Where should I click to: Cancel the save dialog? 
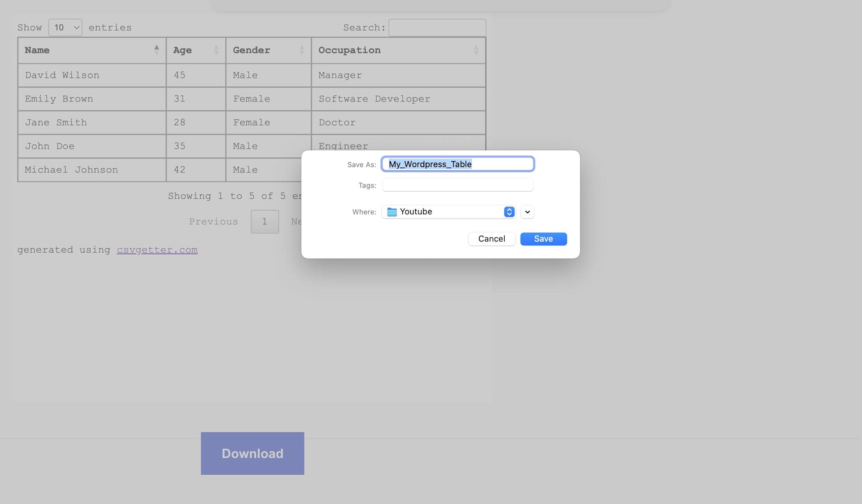tap(491, 239)
